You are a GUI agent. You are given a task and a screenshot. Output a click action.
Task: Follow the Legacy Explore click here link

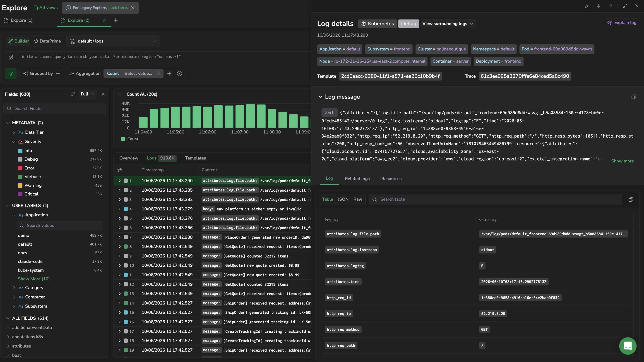click(x=118, y=8)
